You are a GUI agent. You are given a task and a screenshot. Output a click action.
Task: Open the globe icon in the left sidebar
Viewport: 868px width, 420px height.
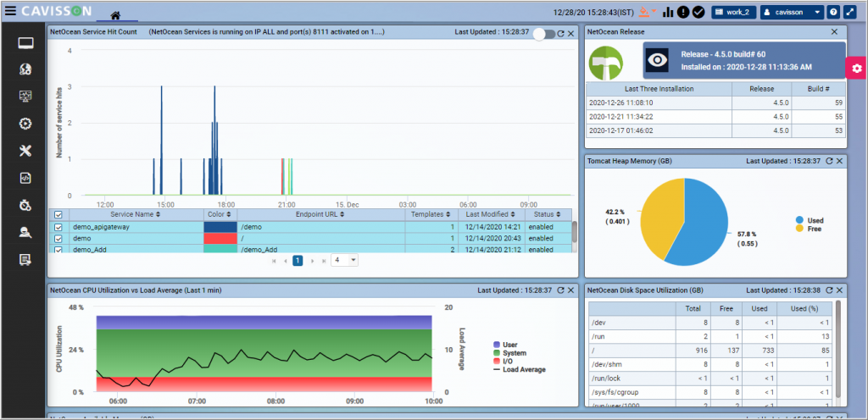(x=25, y=69)
